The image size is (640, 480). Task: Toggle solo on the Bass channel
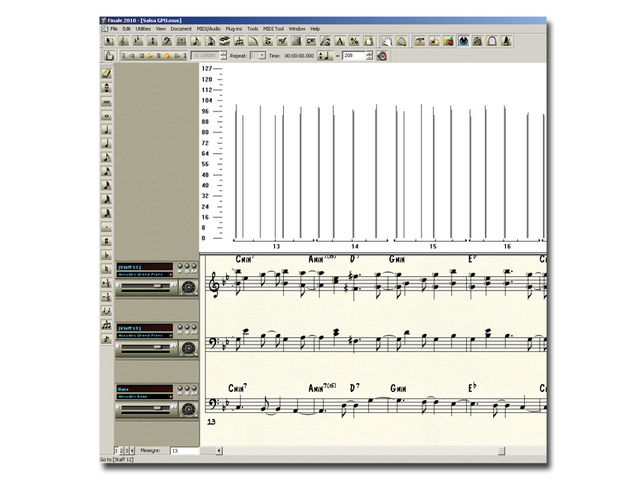(187, 388)
